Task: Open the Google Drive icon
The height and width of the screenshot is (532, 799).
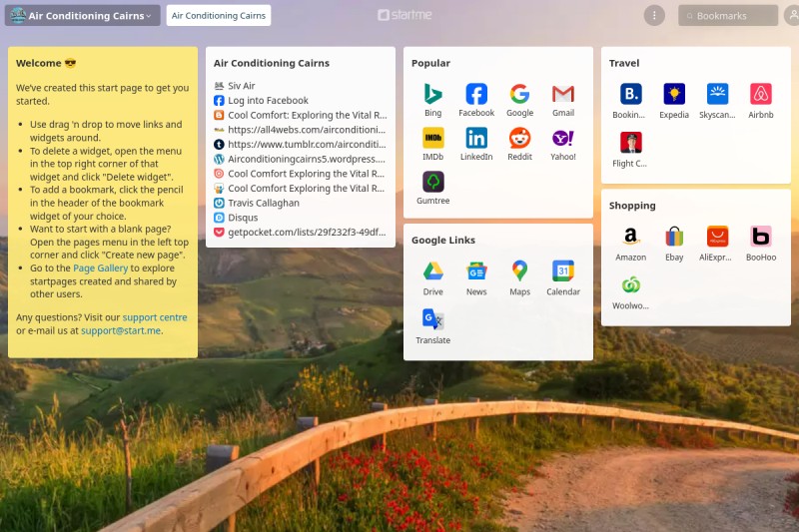Action: (433, 270)
